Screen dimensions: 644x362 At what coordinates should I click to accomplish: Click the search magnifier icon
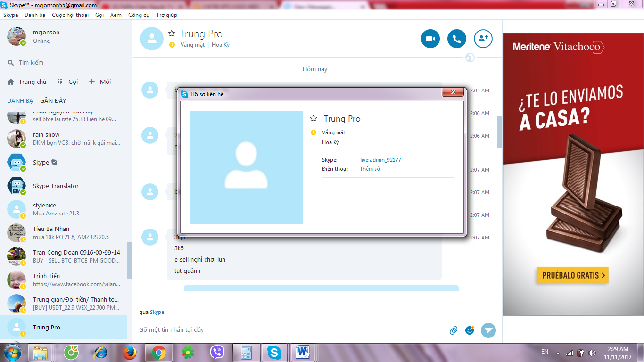point(11,63)
